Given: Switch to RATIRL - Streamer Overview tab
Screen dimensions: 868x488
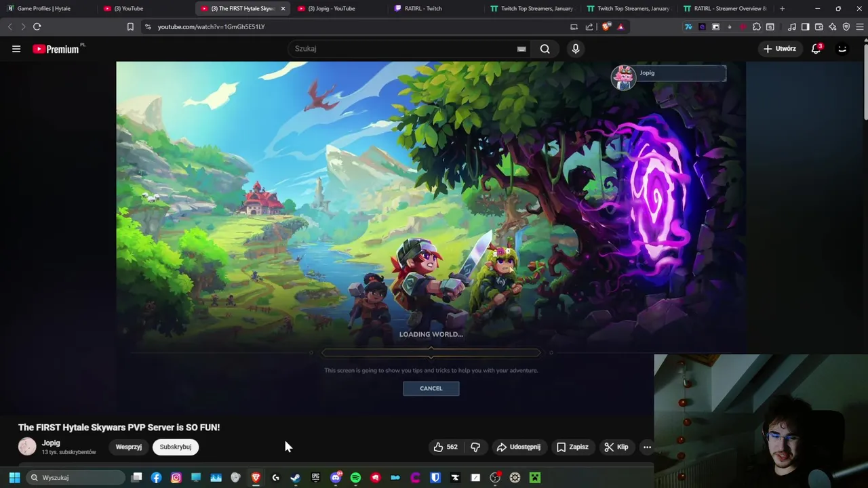Looking at the screenshot, I should tap(726, 8).
